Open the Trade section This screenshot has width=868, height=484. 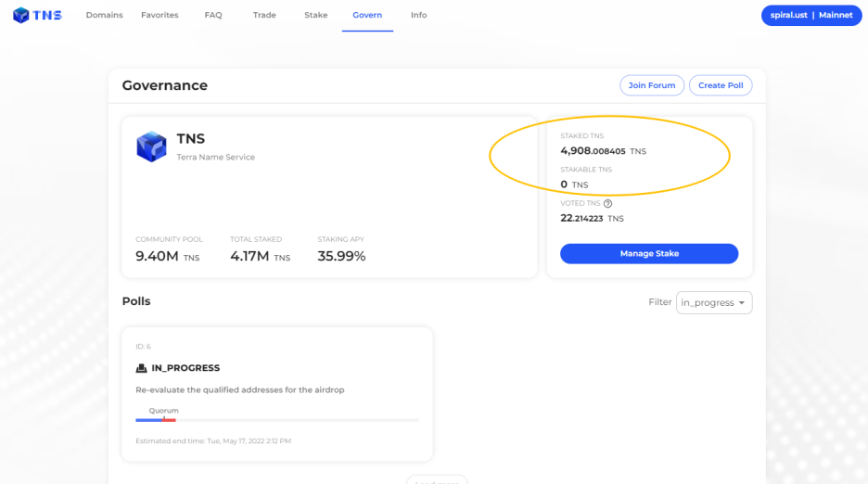pos(264,15)
